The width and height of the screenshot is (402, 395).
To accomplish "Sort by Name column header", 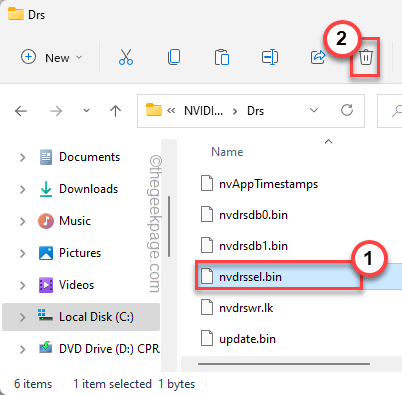I will (x=227, y=152).
